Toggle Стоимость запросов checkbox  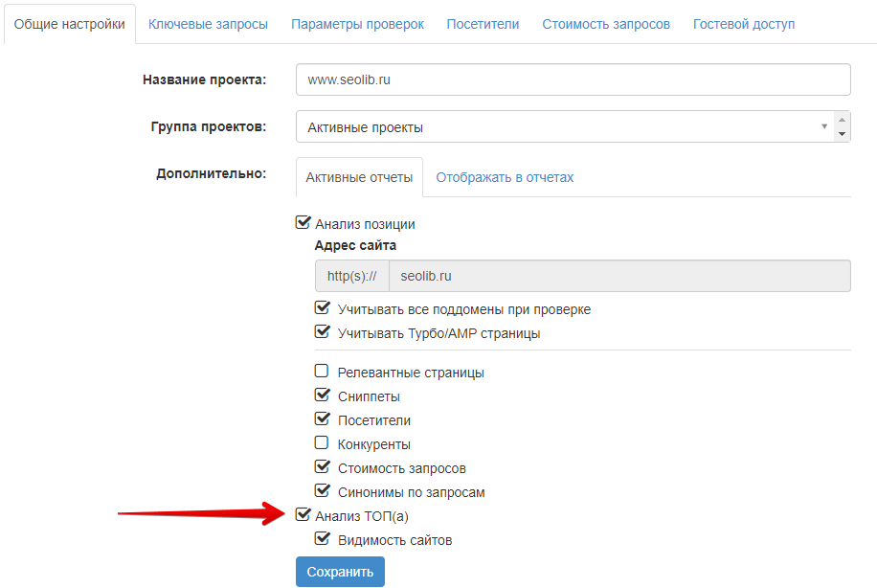click(322, 467)
